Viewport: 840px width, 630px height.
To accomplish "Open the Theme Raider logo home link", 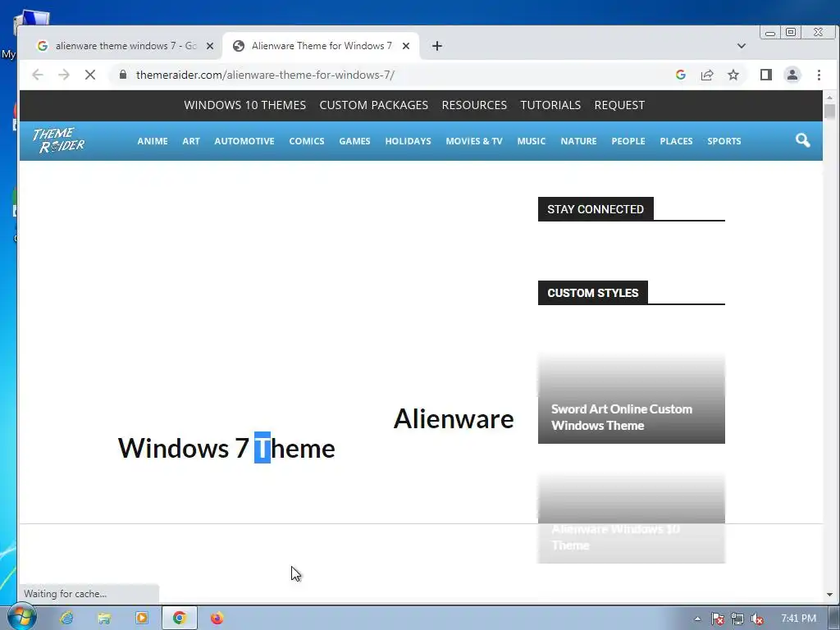I will tap(59, 140).
